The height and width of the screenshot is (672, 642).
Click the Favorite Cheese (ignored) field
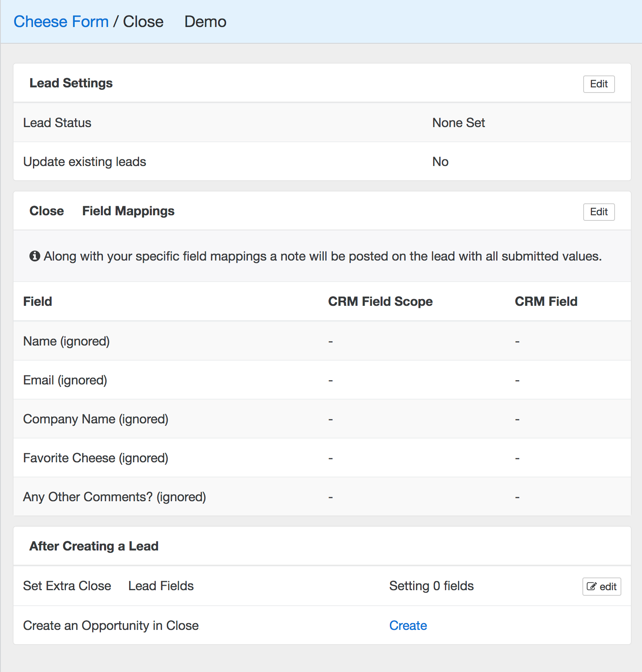[x=96, y=458]
